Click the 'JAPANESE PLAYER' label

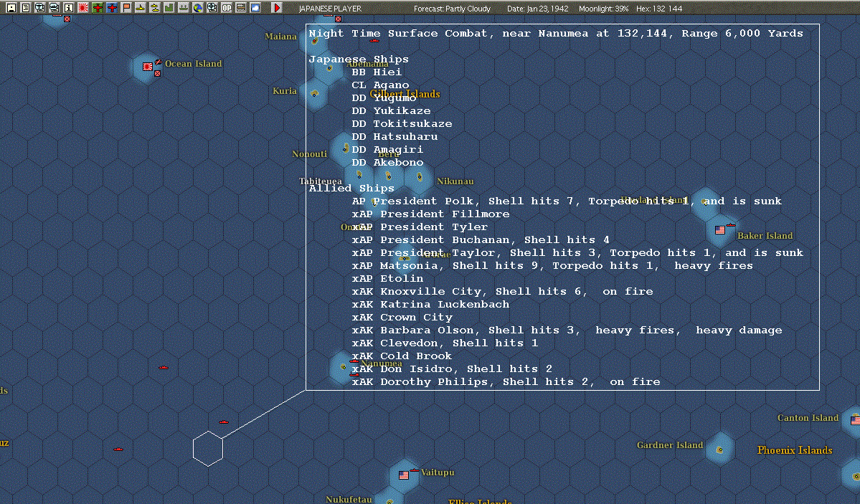330,8
